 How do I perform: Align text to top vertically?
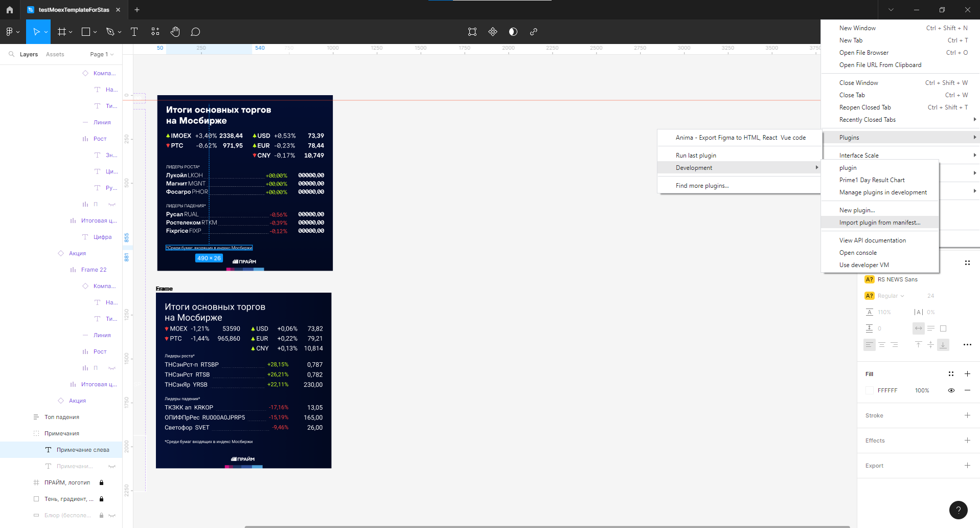[919, 345]
